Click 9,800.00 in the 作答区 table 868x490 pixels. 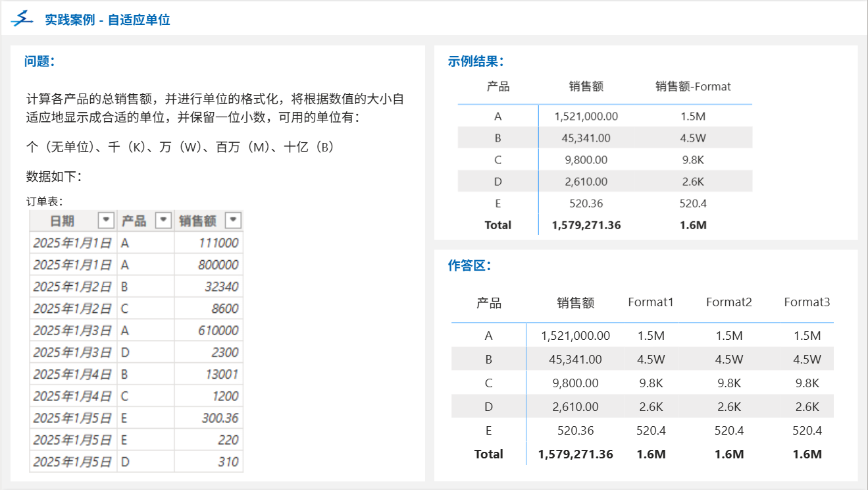pos(576,383)
